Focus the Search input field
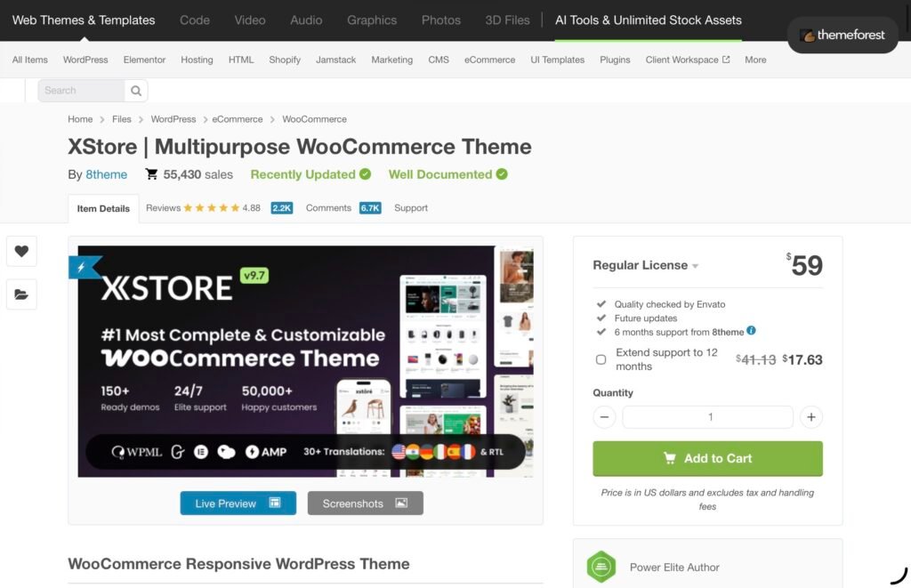Screen dimensions: 911x588 [x=81, y=91]
